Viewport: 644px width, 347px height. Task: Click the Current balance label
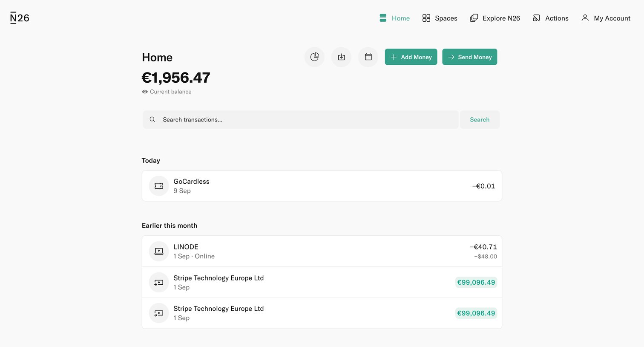pyautogui.click(x=170, y=92)
